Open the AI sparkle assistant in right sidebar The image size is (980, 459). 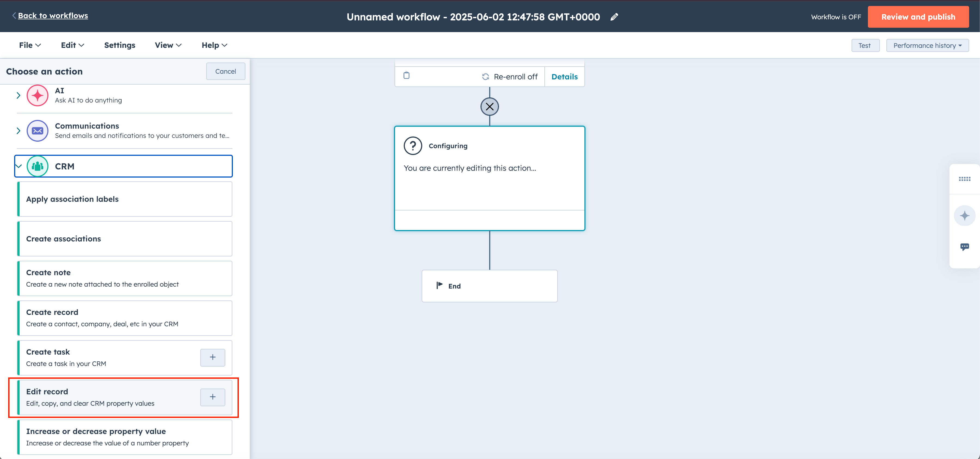(964, 216)
